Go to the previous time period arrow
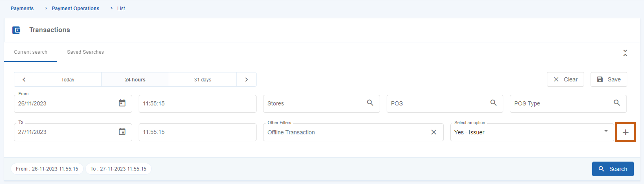 24,79
